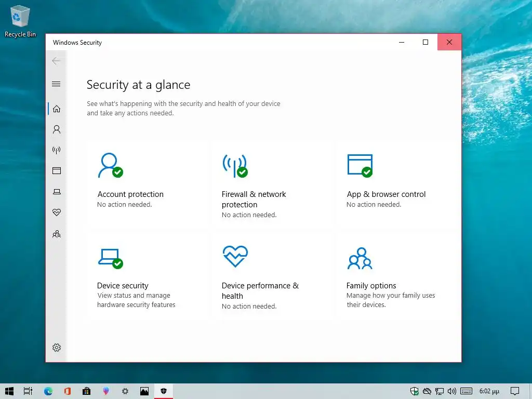
Task: Click 'View status and manage hardware security features'
Action: 136,300
